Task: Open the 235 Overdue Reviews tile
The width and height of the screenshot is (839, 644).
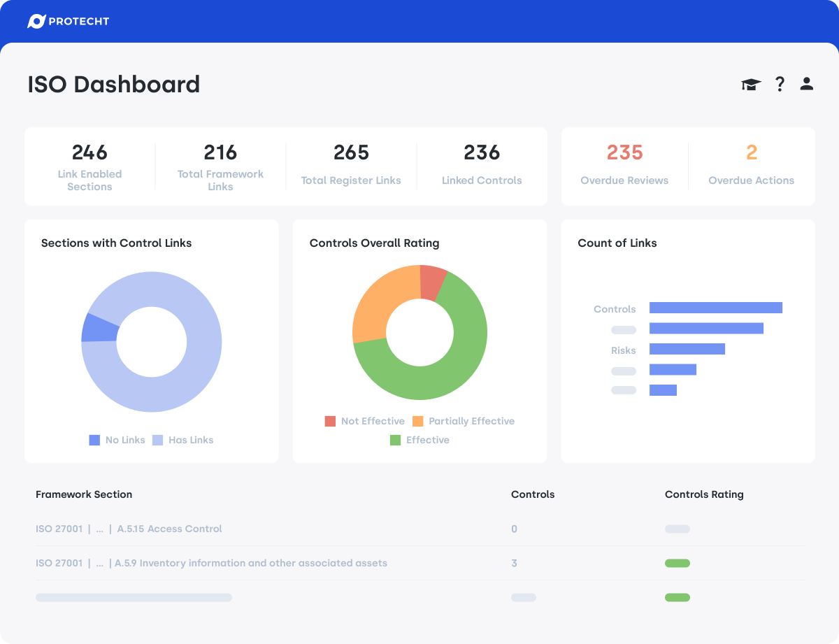Action: pos(624,166)
